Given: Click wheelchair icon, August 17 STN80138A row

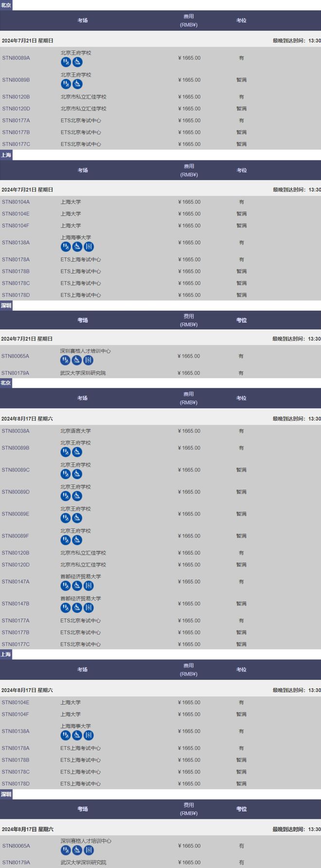Looking at the screenshot, I should click(77, 735).
